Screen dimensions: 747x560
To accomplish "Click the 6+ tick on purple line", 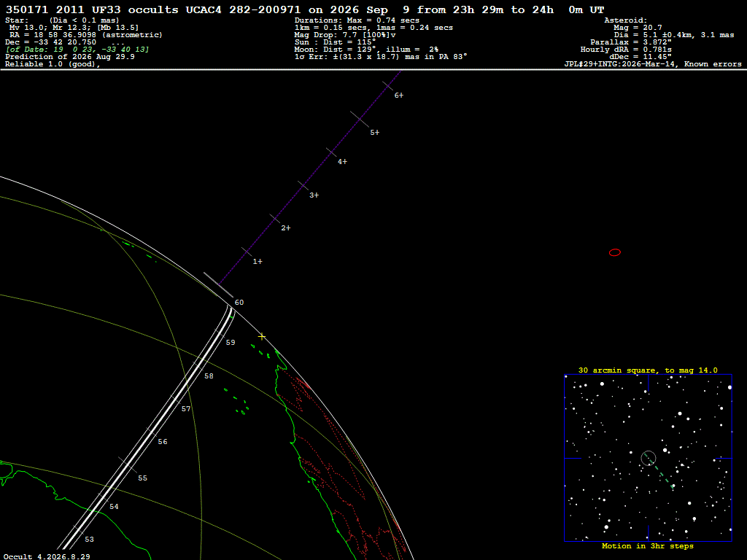I will point(398,96).
